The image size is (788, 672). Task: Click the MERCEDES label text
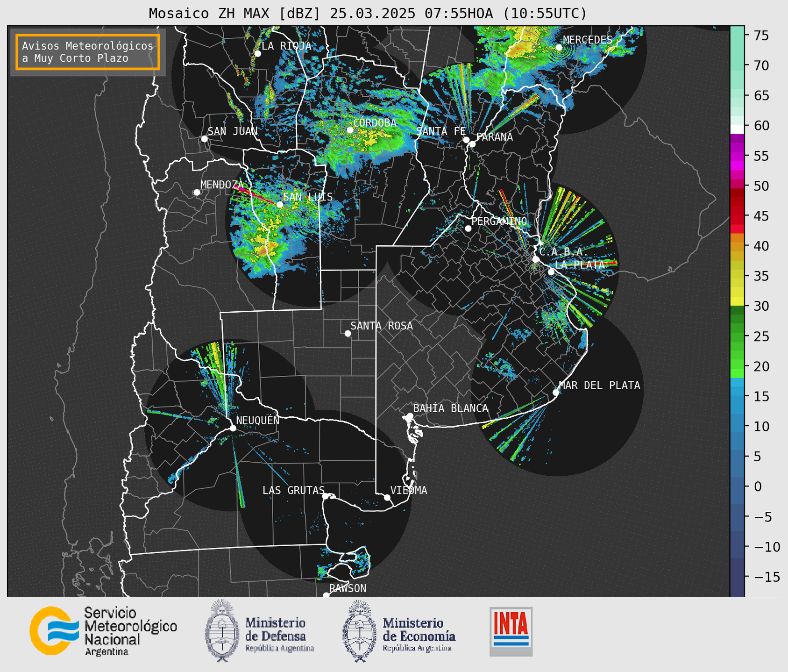[587, 40]
